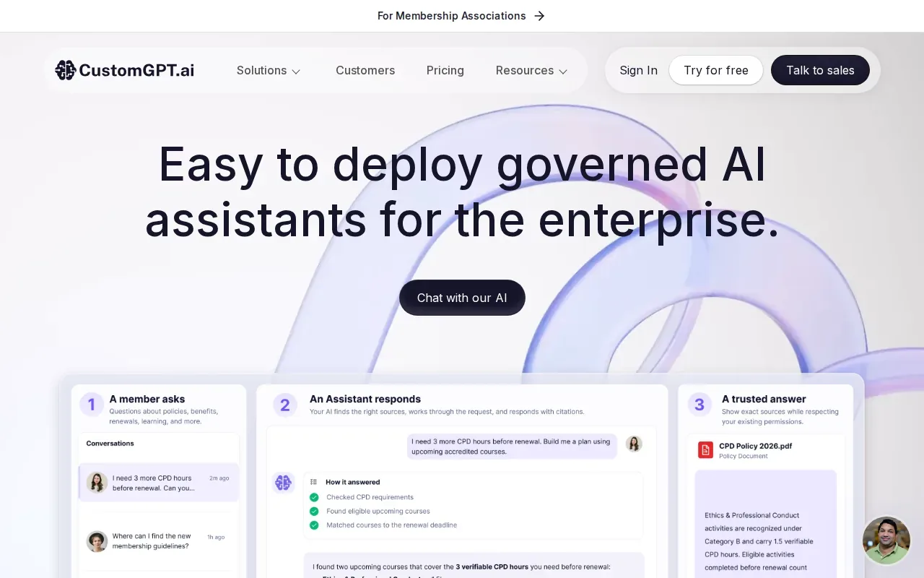Click the 'Checked CPD requirements' step text

[370, 497]
